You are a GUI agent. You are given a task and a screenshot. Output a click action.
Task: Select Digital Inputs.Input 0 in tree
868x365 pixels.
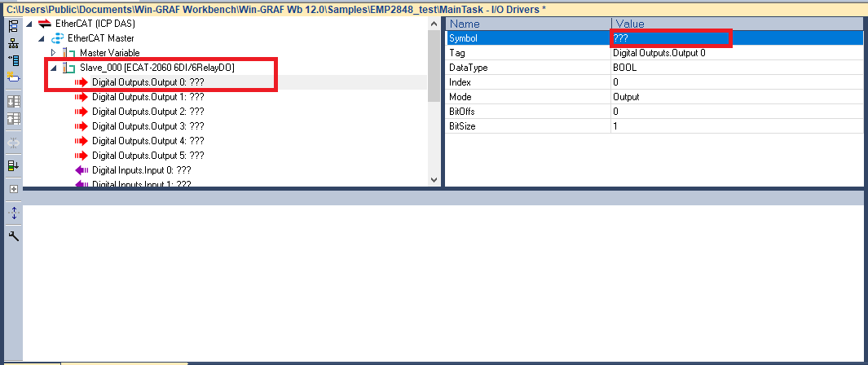click(x=141, y=170)
